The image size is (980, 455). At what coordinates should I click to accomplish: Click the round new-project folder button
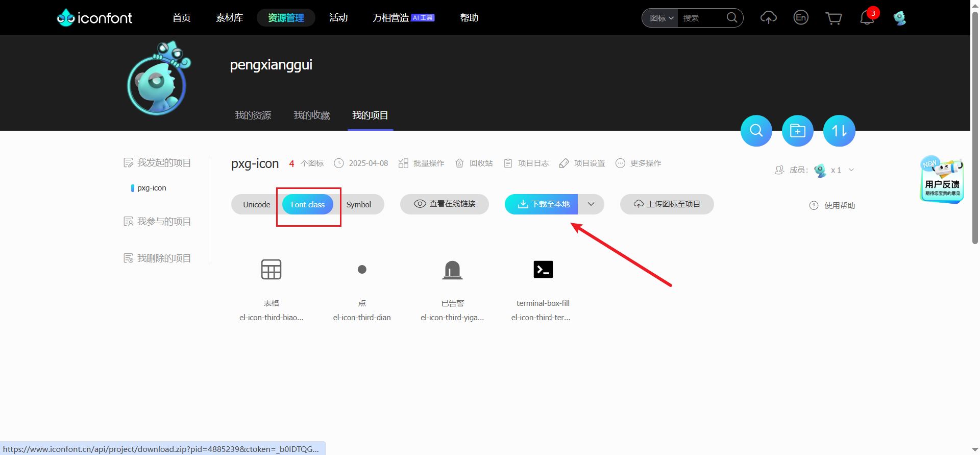click(x=798, y=131)
